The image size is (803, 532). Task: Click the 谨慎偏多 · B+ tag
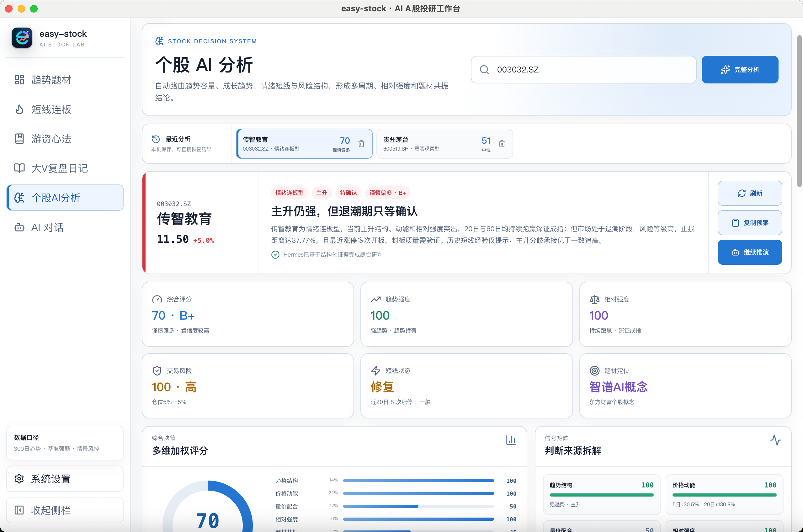click(387, 193)
